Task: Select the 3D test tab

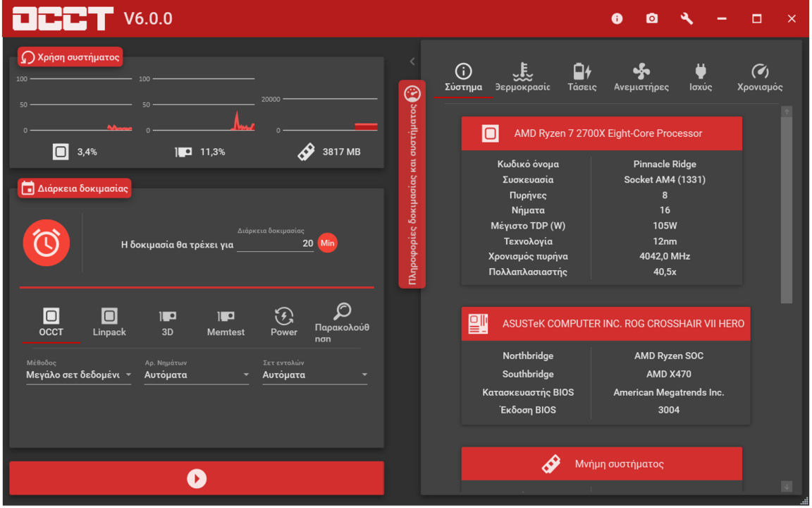Action: [167, 322]
